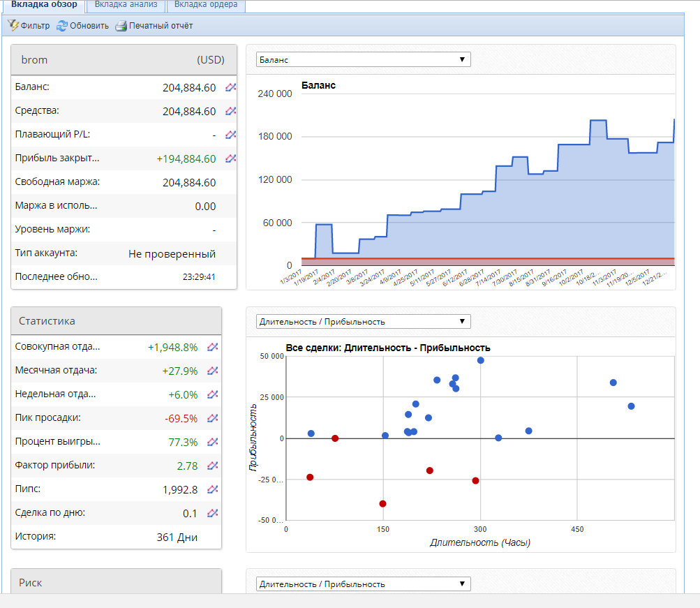Click the topmost blue point at 300 hours
700x608 pixels.
(x=480, y=360)
